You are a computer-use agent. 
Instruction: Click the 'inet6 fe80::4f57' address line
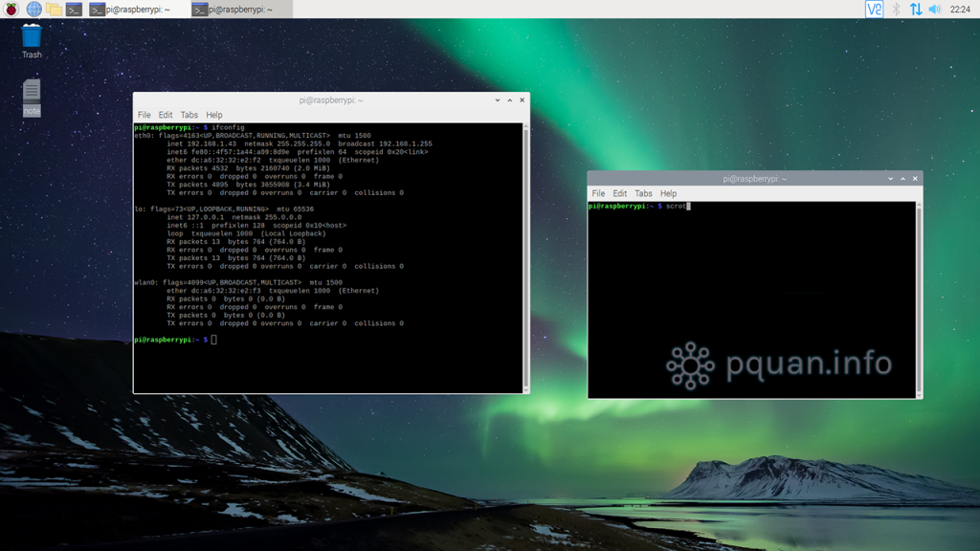297,152
